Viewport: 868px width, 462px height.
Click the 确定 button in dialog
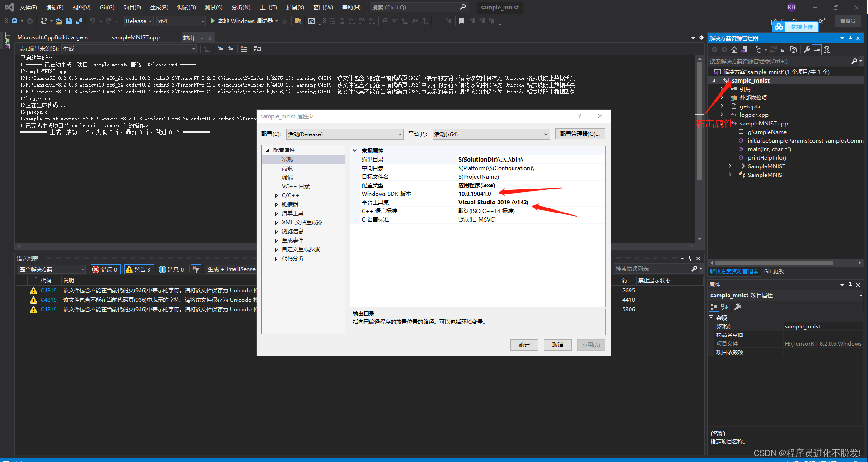pos(524,345)
